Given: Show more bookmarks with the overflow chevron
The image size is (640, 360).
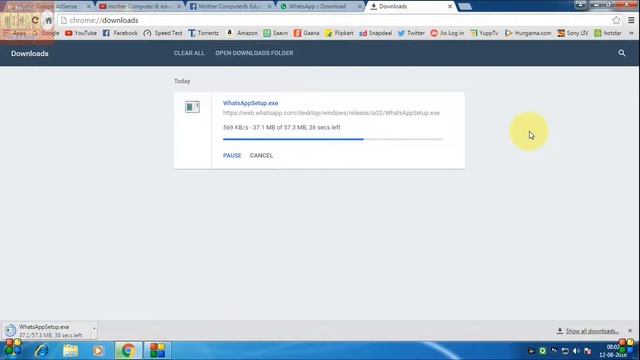Looking at the screenshot, I should point(631,33).
